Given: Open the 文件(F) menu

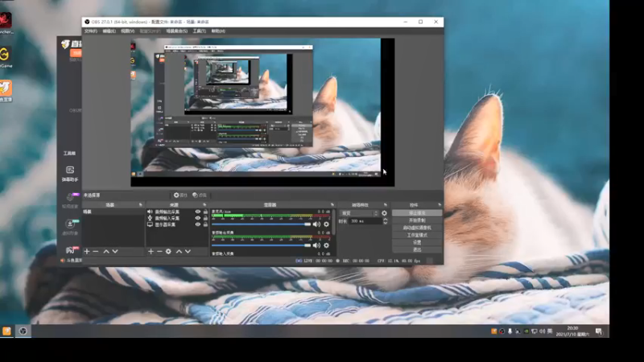Looking at the screenshot, I should pyautogui.click(x=91, y=31).
